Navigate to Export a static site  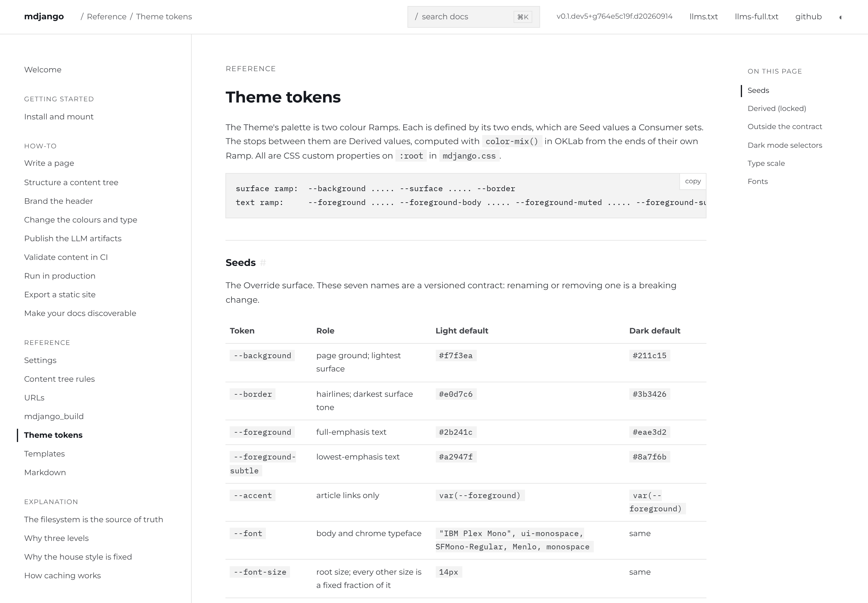(x=60, y=295)
